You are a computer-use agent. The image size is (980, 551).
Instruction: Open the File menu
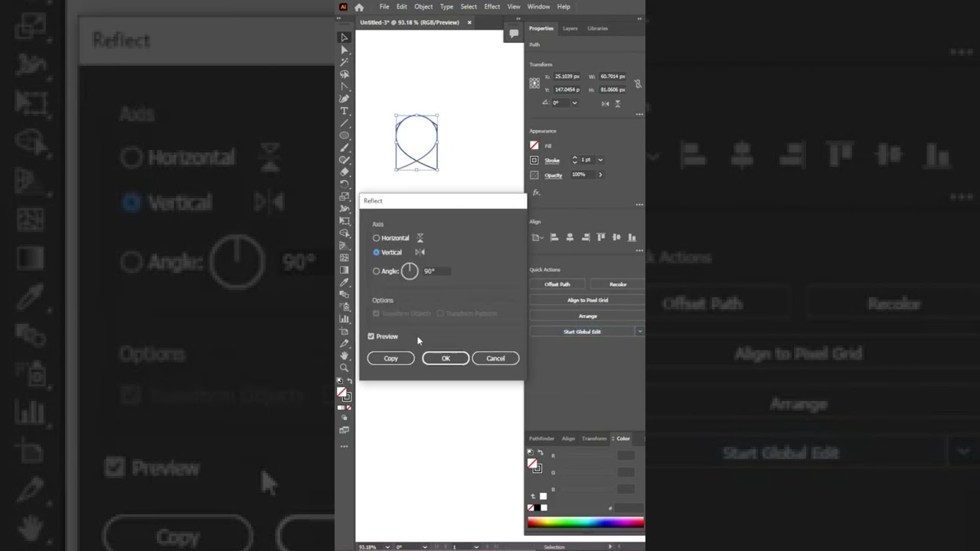tap(384, 7)
